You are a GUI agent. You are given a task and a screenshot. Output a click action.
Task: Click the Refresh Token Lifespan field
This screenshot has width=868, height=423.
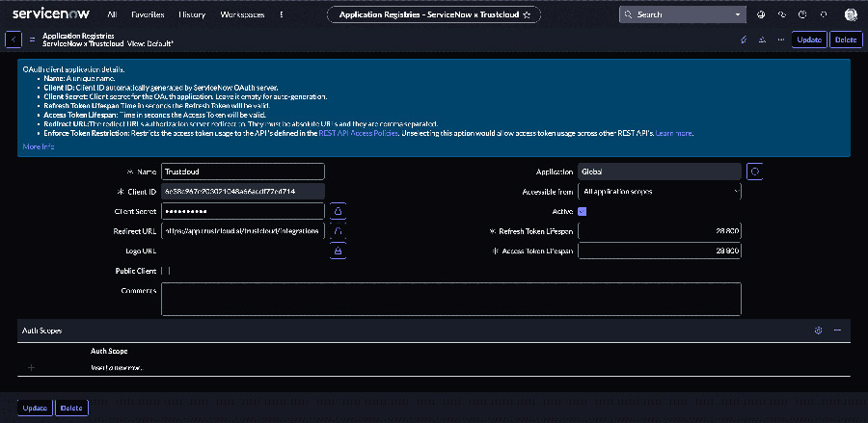click(660, 231)
